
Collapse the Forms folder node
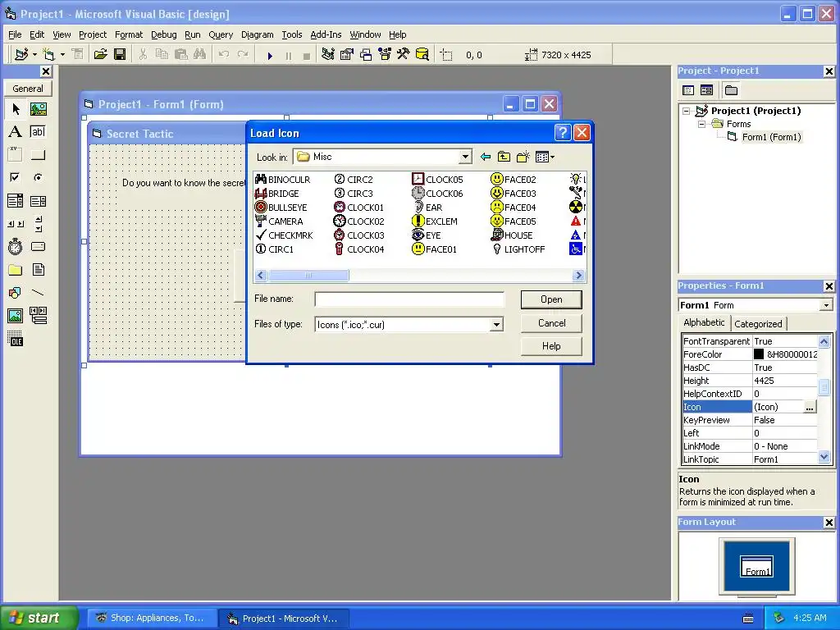tap(701, 124)
